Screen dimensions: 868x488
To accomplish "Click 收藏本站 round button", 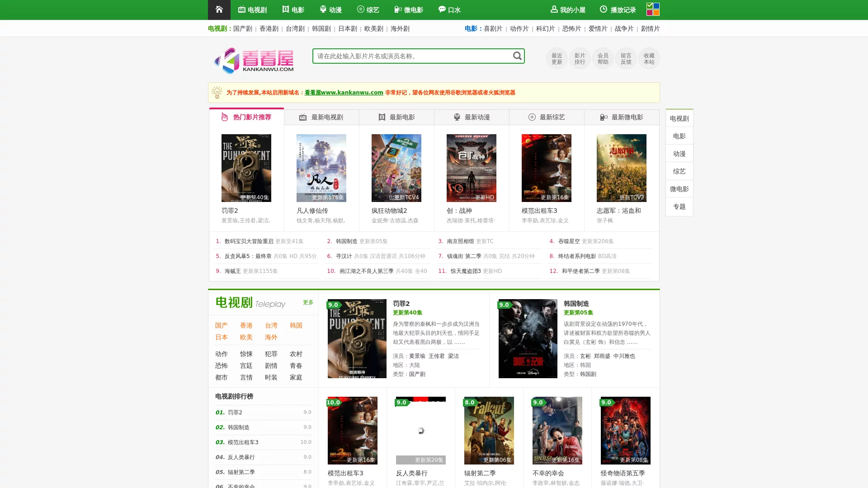I will (x=649, y=59).
